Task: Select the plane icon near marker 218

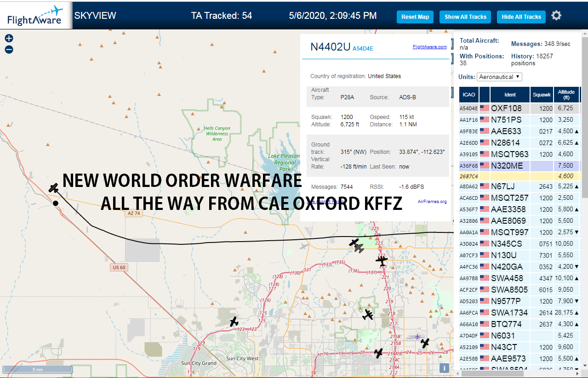Action: pyautogui.click(x=368, y=315)
